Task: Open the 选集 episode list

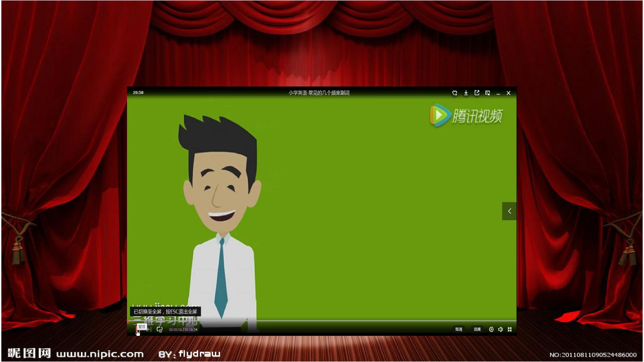Action: (x=477, y=329)
